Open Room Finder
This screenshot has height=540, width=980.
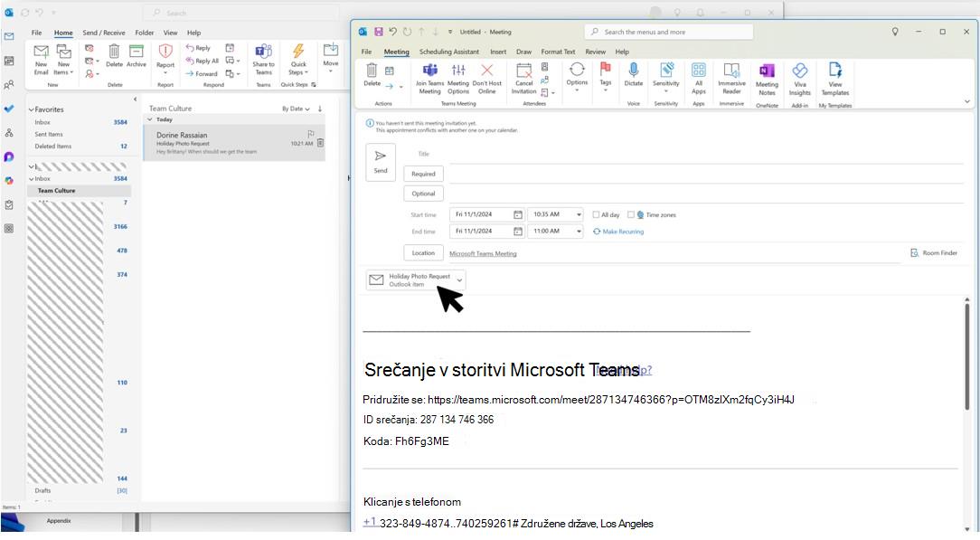[x=934, y=253]
